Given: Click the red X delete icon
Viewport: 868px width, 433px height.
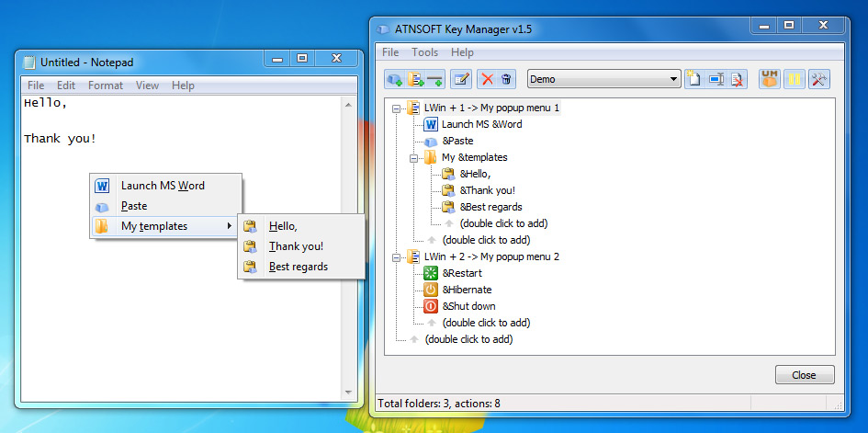Looking at the screenshot, I should [x=487, y=79].
